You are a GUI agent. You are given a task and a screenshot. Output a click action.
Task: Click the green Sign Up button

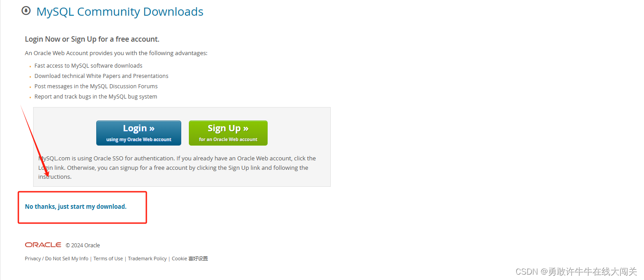coord(228,133)
